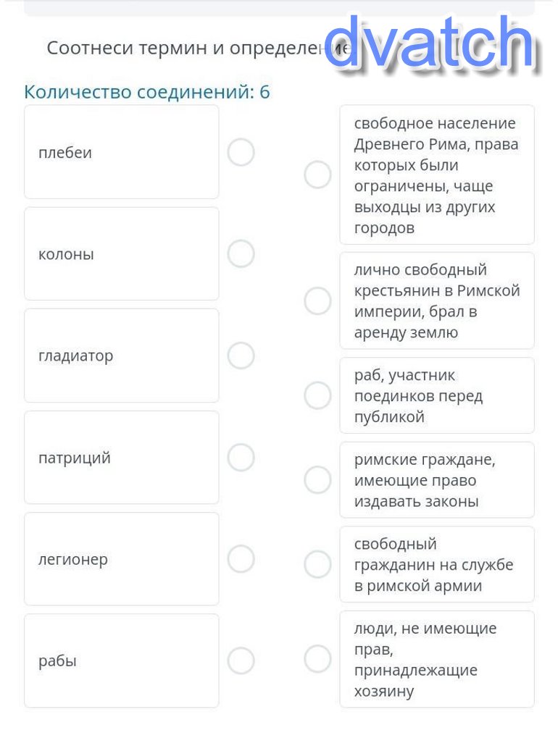Select circle for 'раб, участник поединков' definition

[317, 395]
